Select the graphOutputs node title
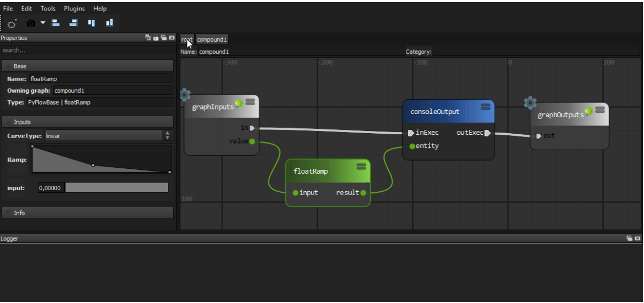Viewport: 644px width, 303px height. coord(561,115)
